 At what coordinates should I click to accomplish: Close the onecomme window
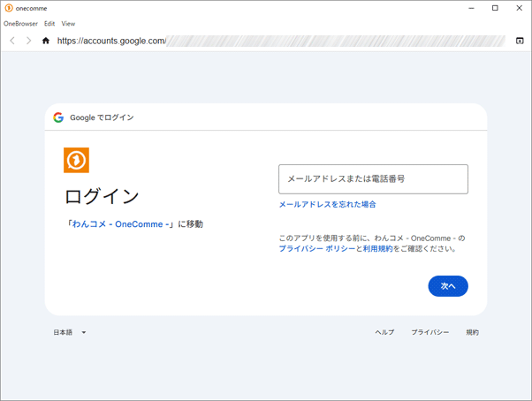(519, 8)
